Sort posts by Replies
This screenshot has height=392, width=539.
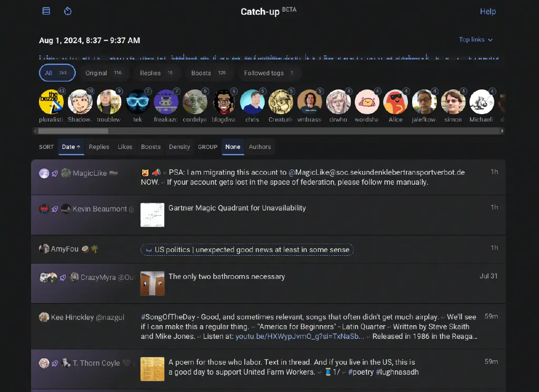99,147
